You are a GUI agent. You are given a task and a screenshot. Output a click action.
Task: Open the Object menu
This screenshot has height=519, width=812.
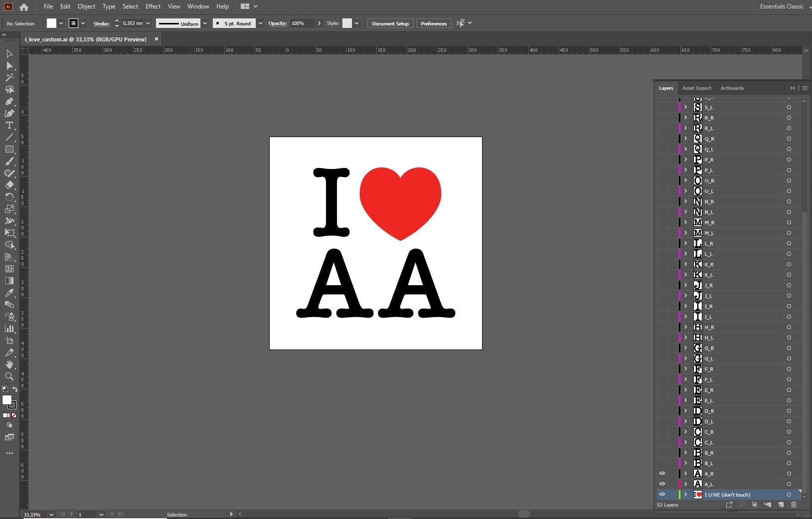tap(86, 6)
